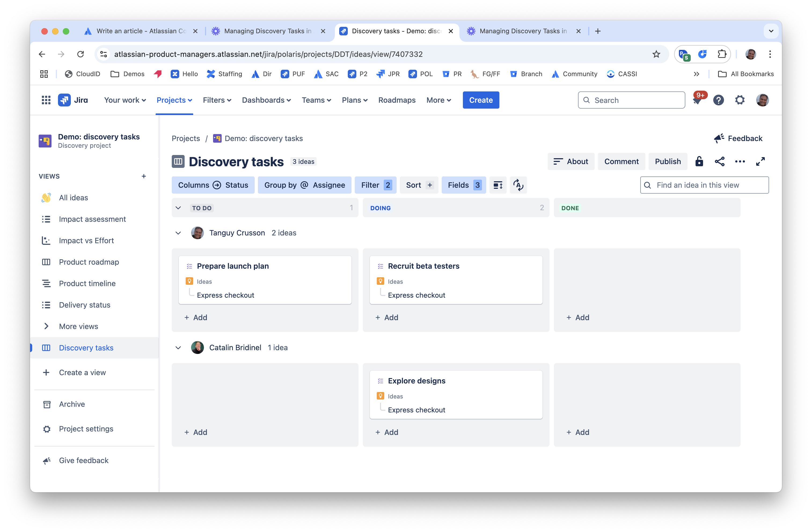Select Roadmaps in the navigation bar
The width and height of the screenshot is (812, 532).
click(397, 100)
